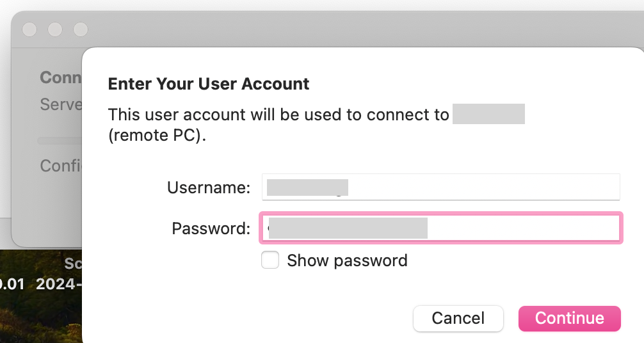Click the "Serve" text in background window
The image size is (644, 343).
tap(61, 104)
